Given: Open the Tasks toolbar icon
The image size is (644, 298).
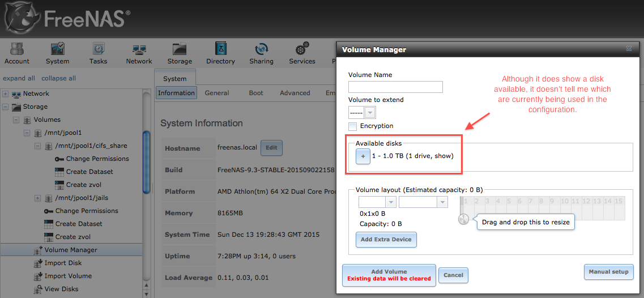Looking at the screenshot, I should tap(98, 53).
